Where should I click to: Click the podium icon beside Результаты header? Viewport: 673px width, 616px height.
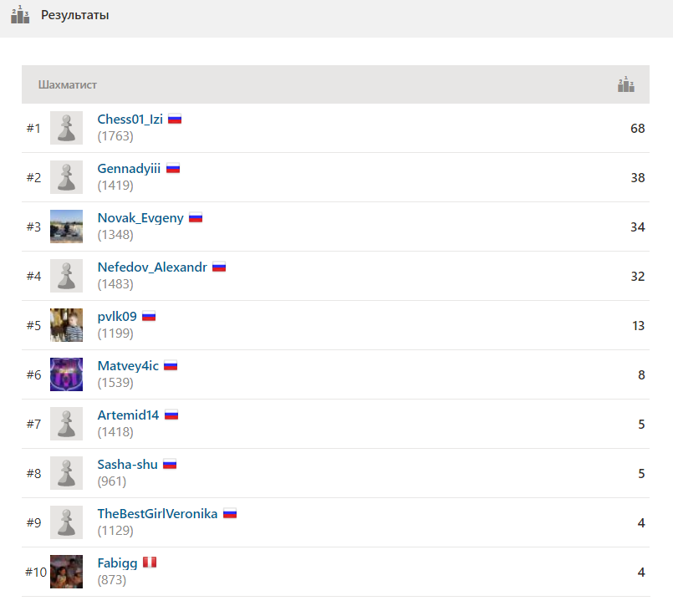[x=20, y=14]
